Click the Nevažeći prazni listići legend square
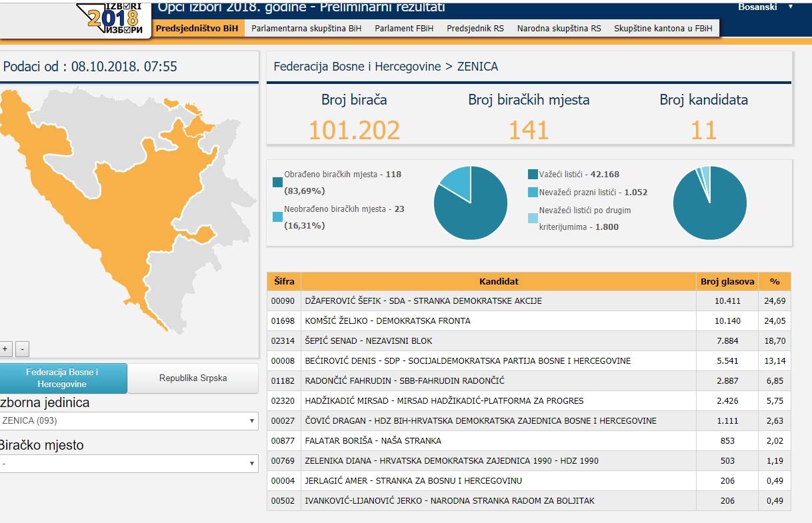This screenshot has height=523, width=812. (x=533, y=193)
